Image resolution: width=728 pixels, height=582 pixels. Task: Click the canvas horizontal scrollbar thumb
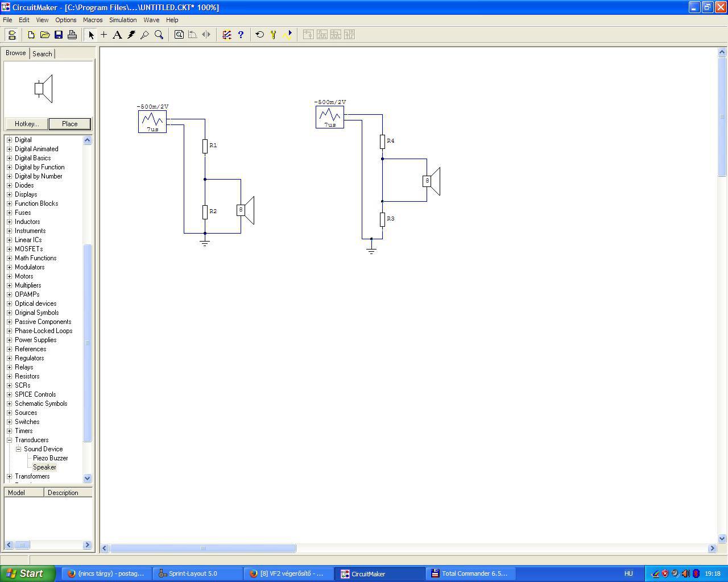pos(203,548)
